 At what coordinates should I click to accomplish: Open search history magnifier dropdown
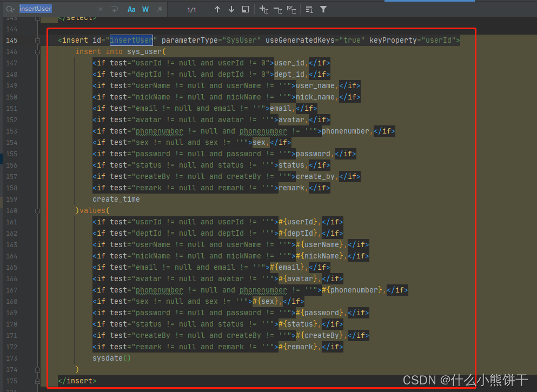(x=10, y=9)
